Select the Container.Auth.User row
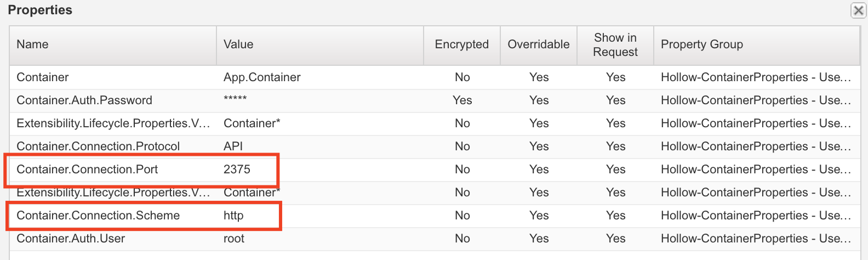868x260 pixels. [x=71, y=239]
